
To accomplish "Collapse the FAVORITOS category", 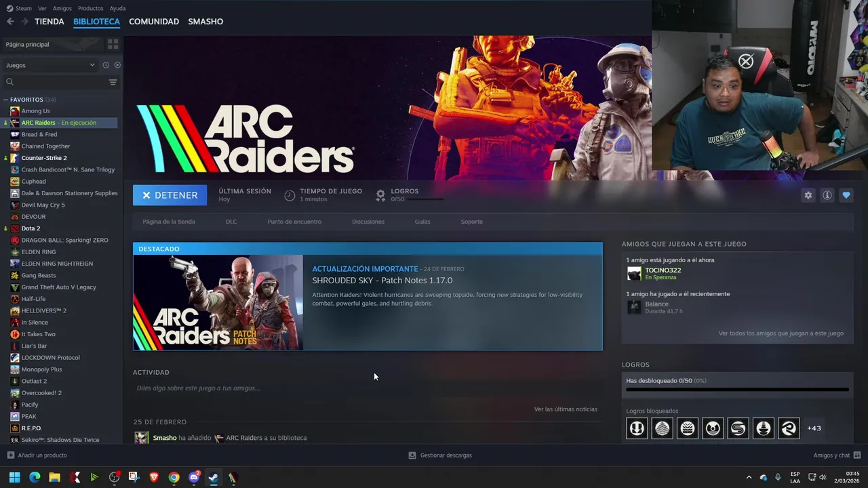I will tap(6, 100).
